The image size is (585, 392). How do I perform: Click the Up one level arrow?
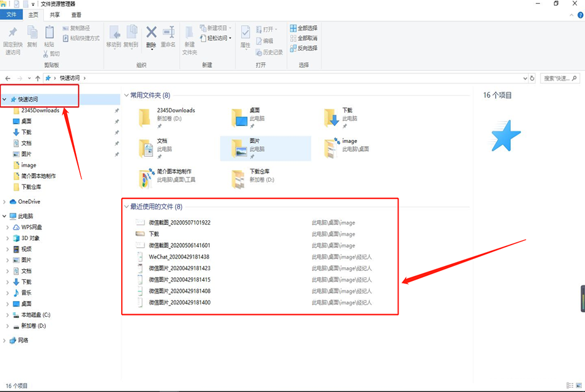[x=38, y=78]
